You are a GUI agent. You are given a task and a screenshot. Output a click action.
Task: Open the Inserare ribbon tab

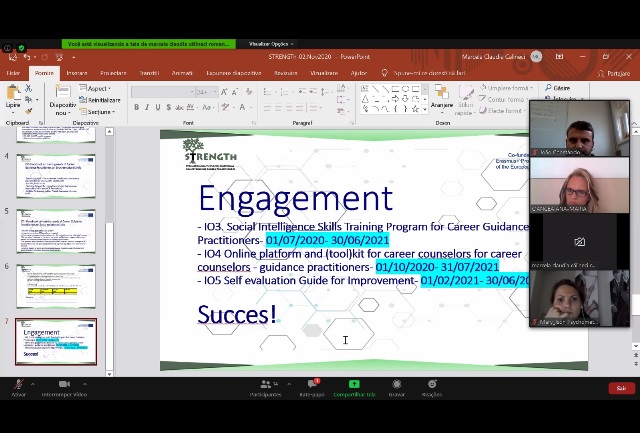[76, 73]
